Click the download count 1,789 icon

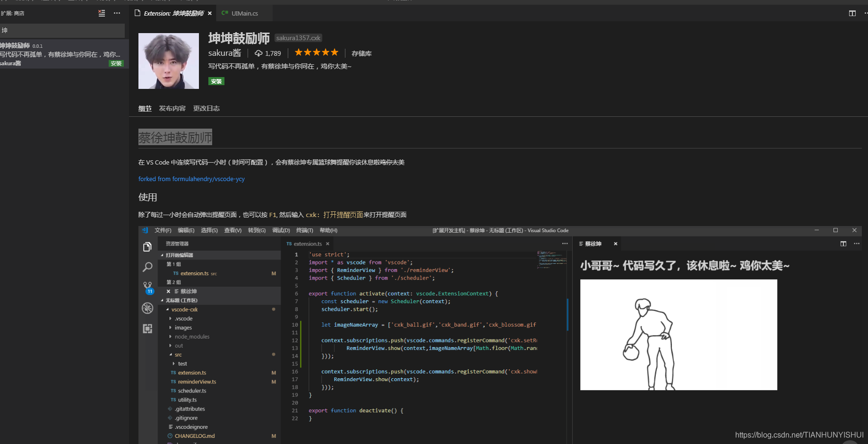click(258, 53)
